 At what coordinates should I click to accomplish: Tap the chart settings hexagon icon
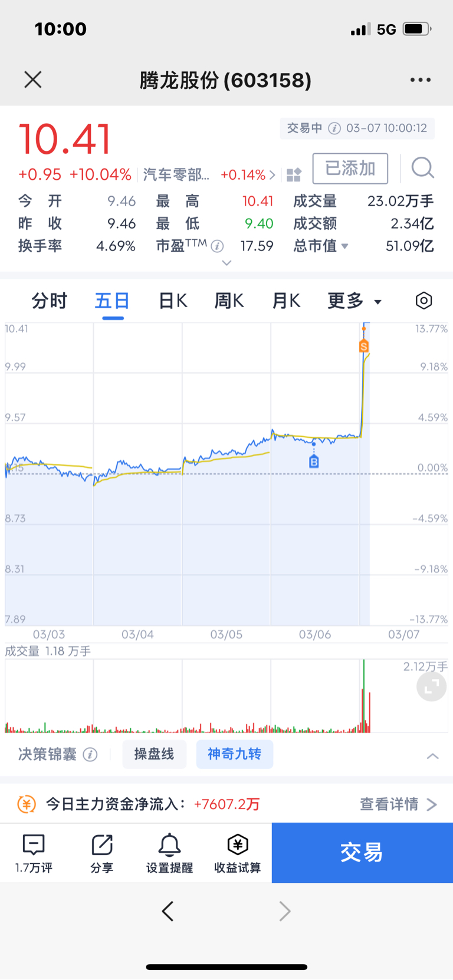click(424, 301)
